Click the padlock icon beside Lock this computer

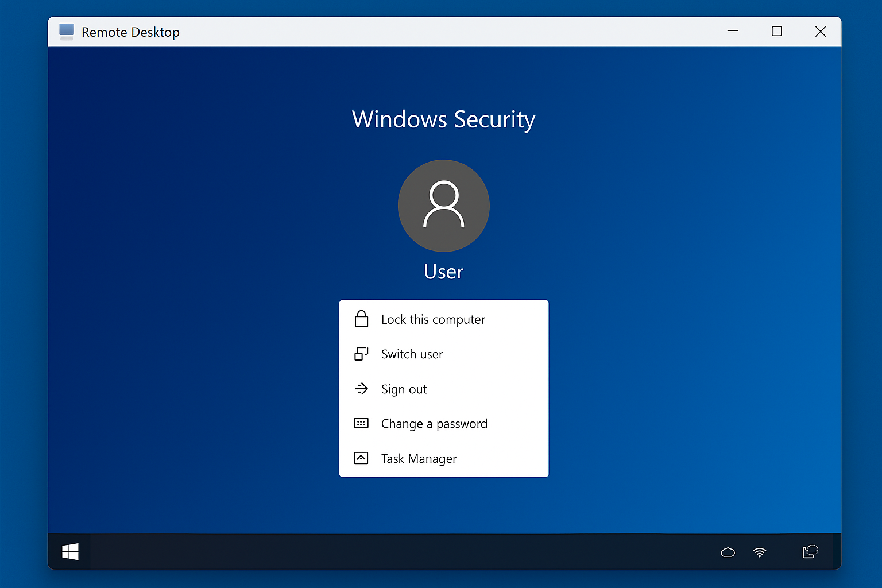(361, 319)
